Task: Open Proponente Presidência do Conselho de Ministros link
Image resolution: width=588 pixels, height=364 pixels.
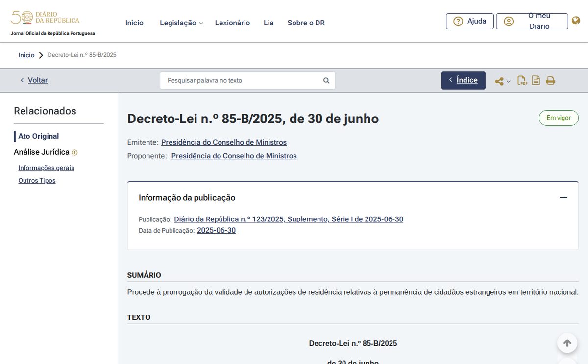Action: 234,156
